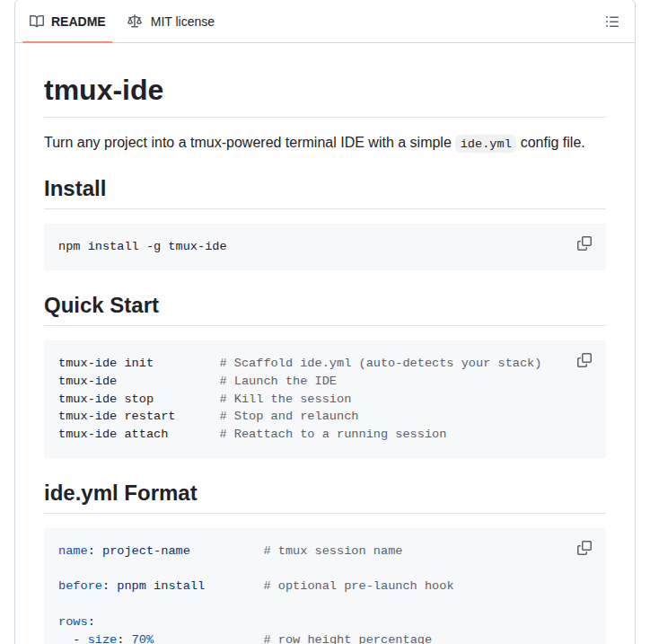The image size is (650, 644).
Task: Click the Install heading
Action: pos(75,189)
